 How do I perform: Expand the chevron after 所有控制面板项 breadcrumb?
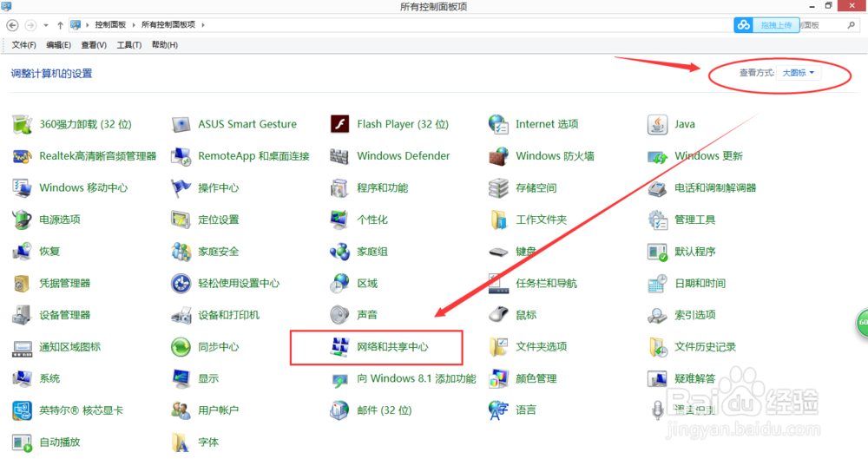[202, 25]
